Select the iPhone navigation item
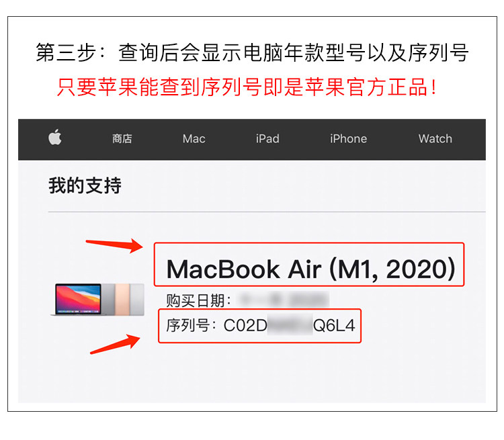504x440 pixels. pyautogui.click(x=348, y=139)
